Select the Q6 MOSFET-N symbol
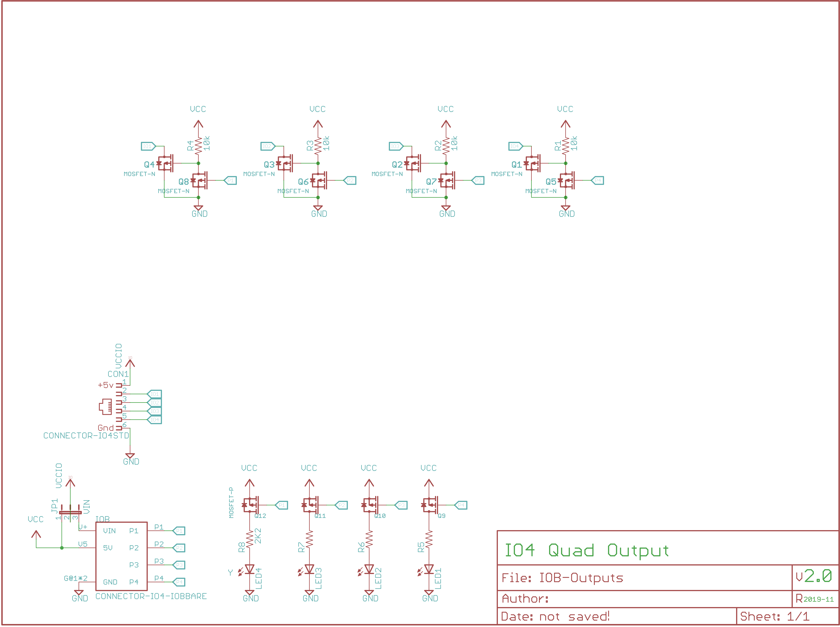Viewport: 840px width, 627px height. pyautogui.click(x=319, y=181)
